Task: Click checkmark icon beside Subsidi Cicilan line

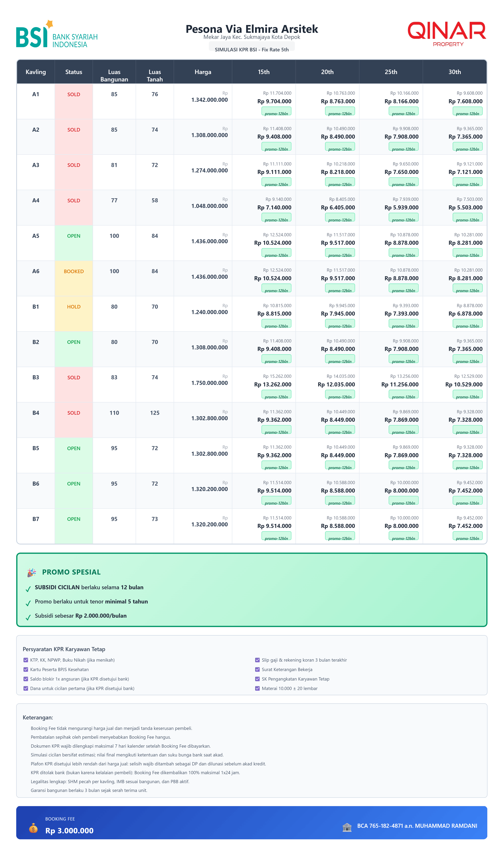Action: [x=28, y=589]
